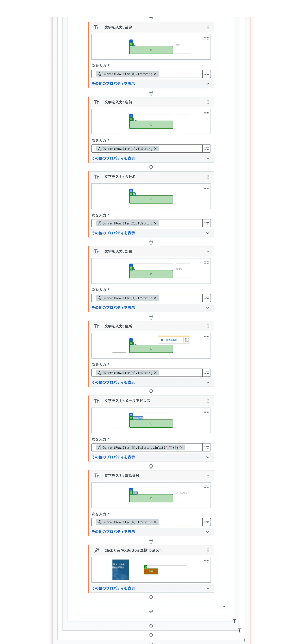This screenshot has width=302, height=644.
Task: Click the CurrentRow.Item(6).ToString input field
Action: [x=147, y=522]
